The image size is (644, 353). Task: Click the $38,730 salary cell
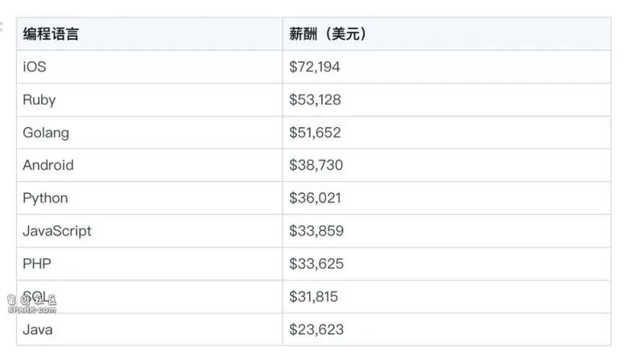pyautogui.click(x=316, y=165)
